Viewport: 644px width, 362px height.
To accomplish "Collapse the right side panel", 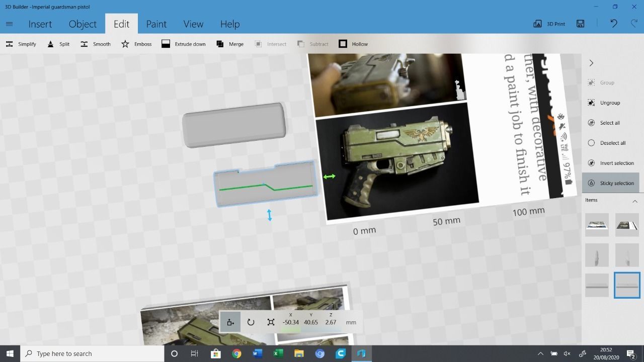I will [591, 63].
